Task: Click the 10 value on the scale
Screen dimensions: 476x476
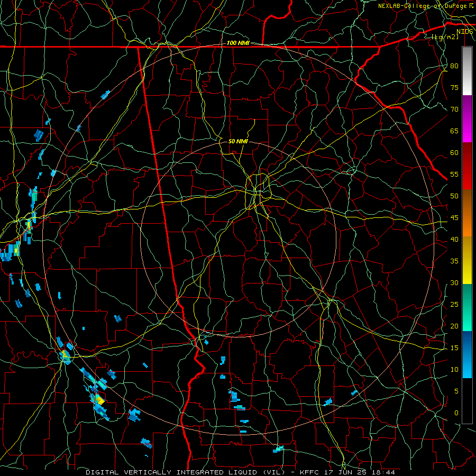Action: point(454,370)
